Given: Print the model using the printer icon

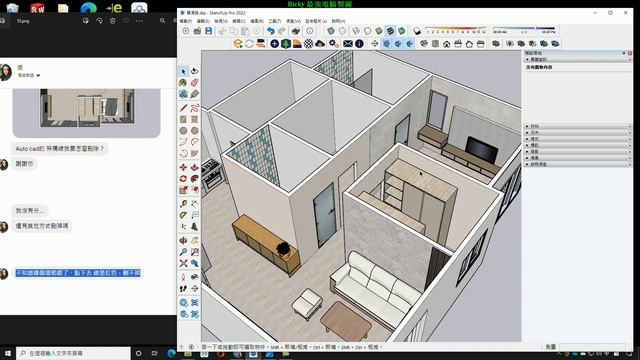Looking at the screenshot, I should (x=296, y=31).
